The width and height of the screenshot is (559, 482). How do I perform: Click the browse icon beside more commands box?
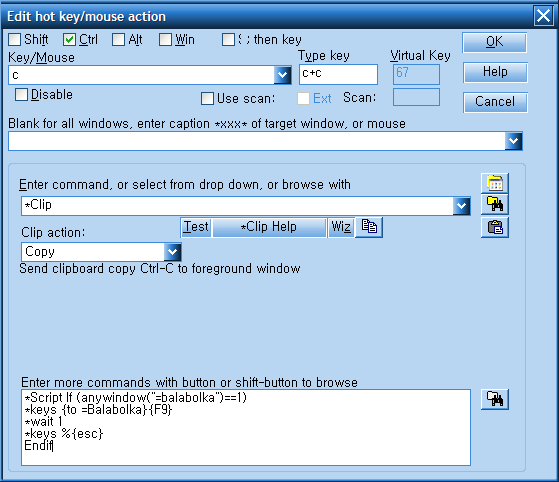[495, 399]
